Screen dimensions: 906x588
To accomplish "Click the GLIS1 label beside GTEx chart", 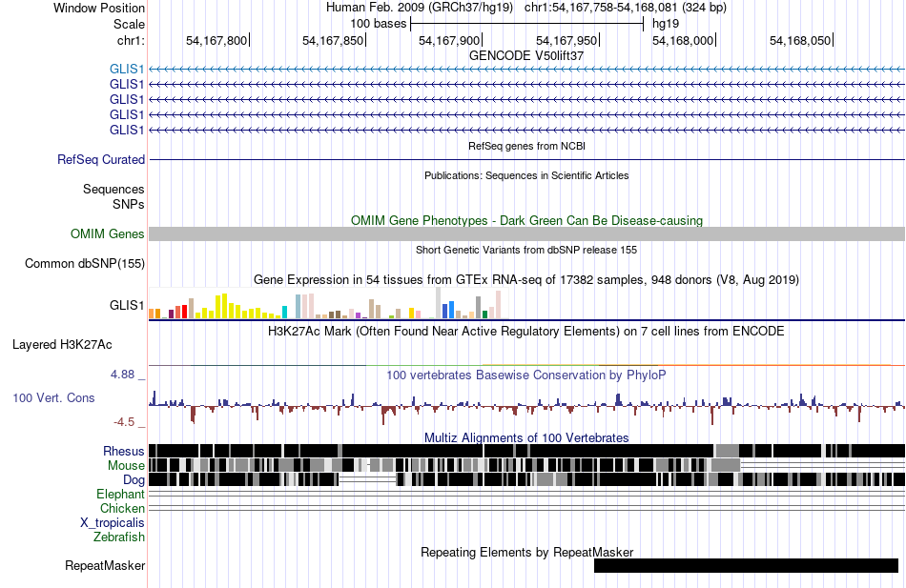I will click(x=127, y=305).
